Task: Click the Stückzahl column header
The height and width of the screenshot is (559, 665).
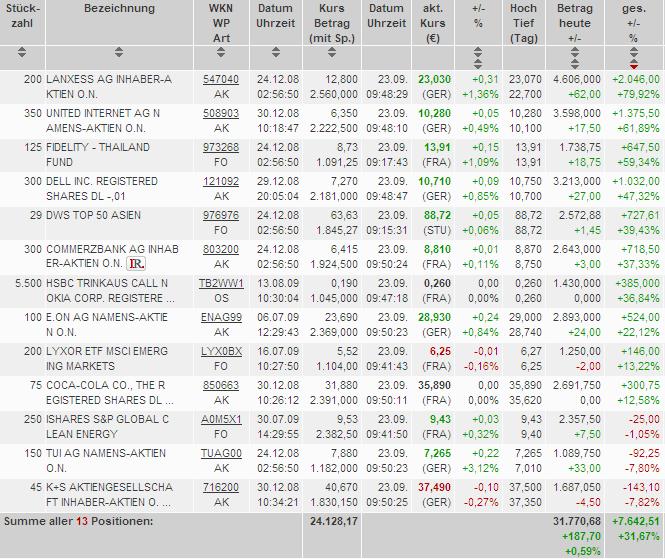Action: click(x=22, y=16)
